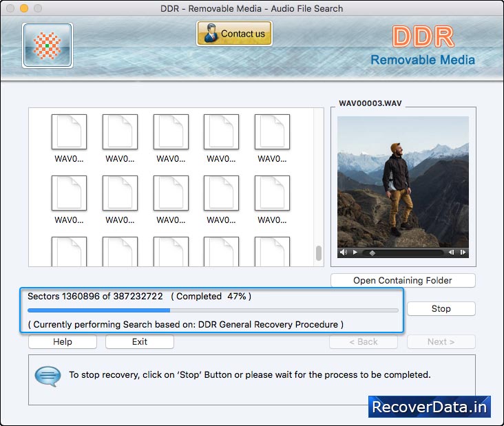Click the hiker preview image
This screenshot has height=426, width=504.
pos(403,182)
